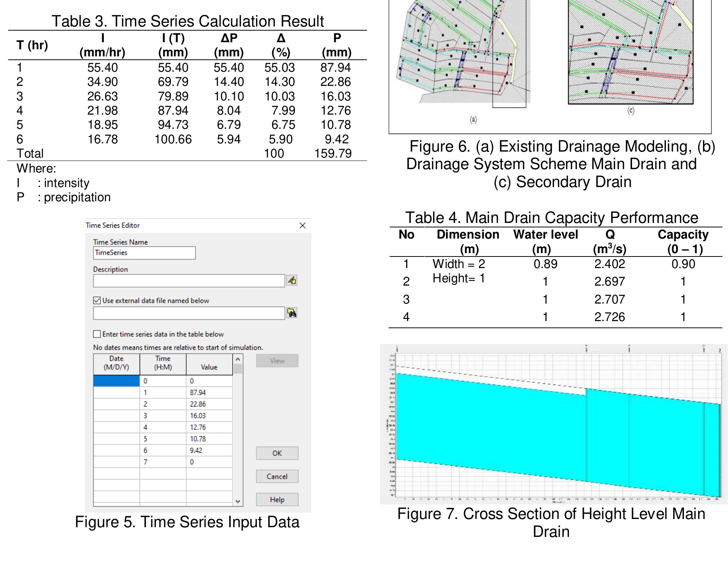
Task: Enable 'Enter time series data in the table below'
Action: [x=97, y=334]
